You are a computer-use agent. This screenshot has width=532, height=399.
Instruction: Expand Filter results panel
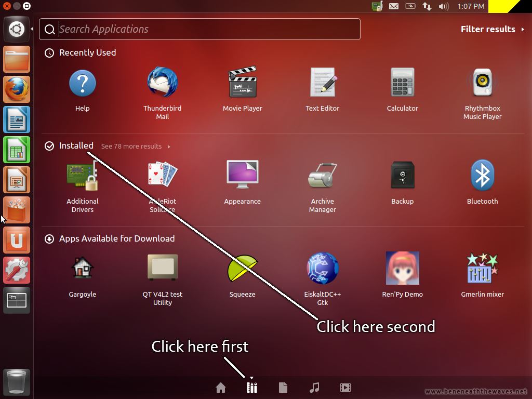(x=493, y=29)
